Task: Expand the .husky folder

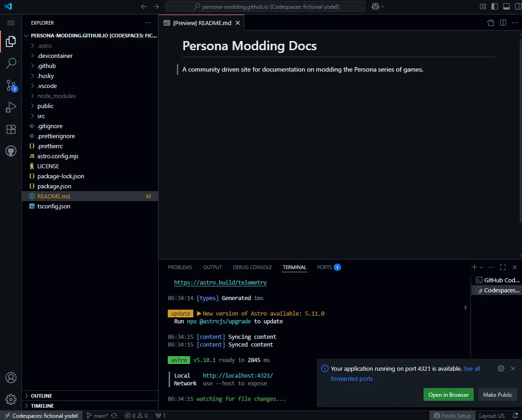Action: [x=90, y=76]
